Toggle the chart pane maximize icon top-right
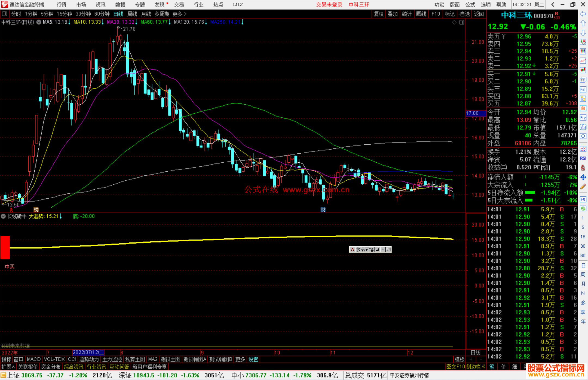Screen dimensions: 588x380 pos(462,22)
